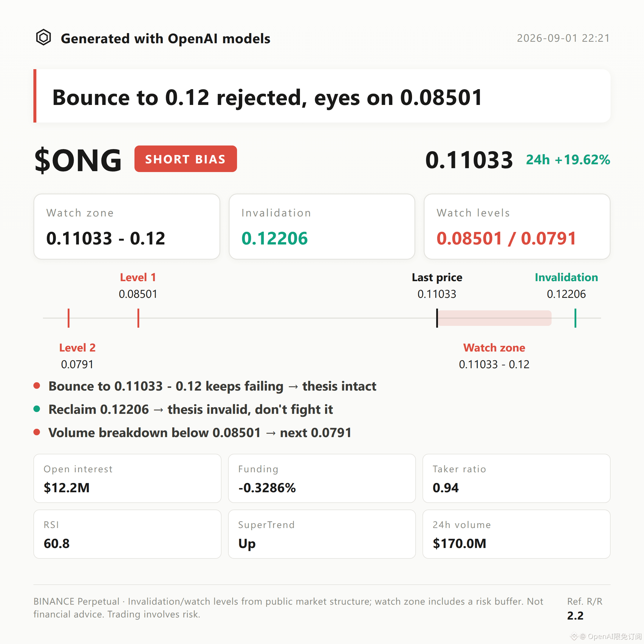644x644 pixels.
Task: Click the red bullet before Bounce thesis
Action: click(37, 386)
